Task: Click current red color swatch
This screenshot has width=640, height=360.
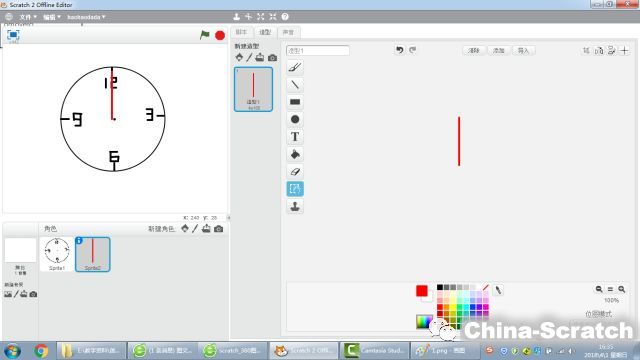Action: (422, 291)
